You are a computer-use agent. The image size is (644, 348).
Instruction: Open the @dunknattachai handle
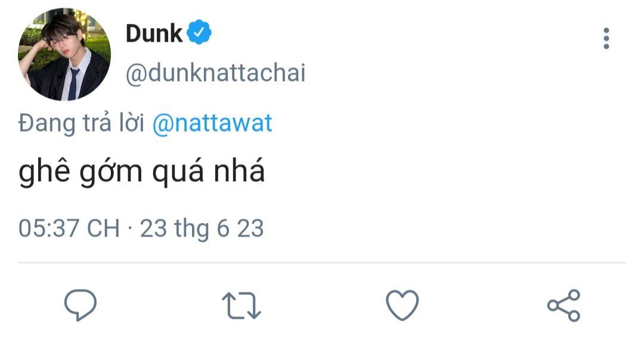216,73
